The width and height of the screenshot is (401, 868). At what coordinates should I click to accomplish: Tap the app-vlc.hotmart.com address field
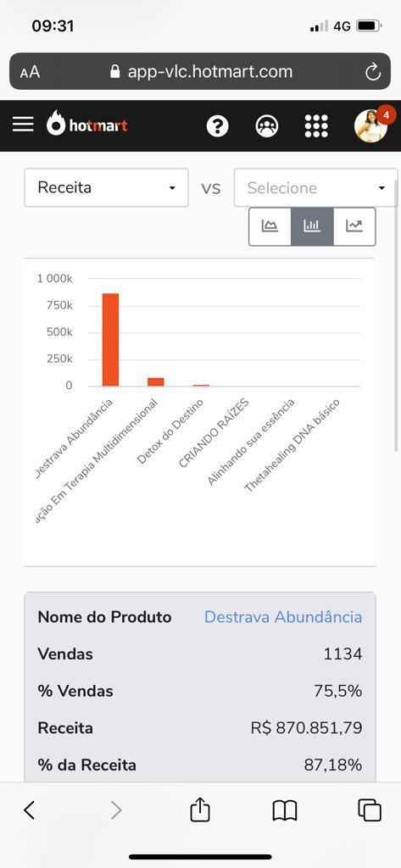click(200, 71)
